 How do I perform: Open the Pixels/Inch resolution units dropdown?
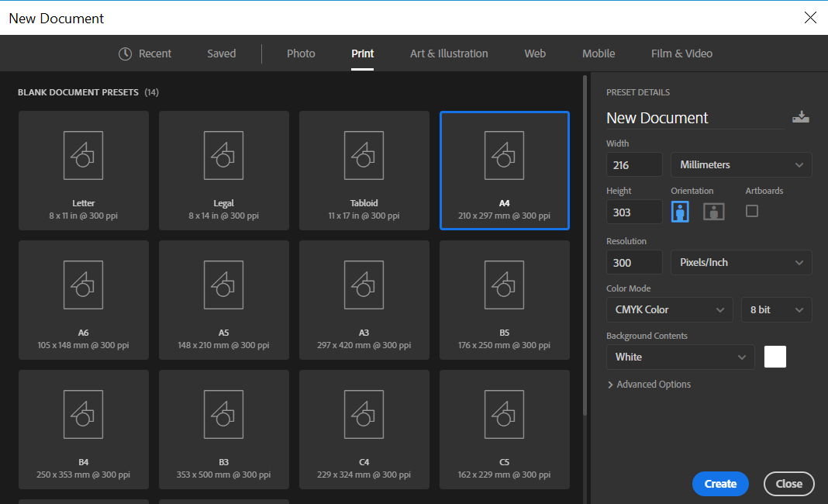point(741,263)
